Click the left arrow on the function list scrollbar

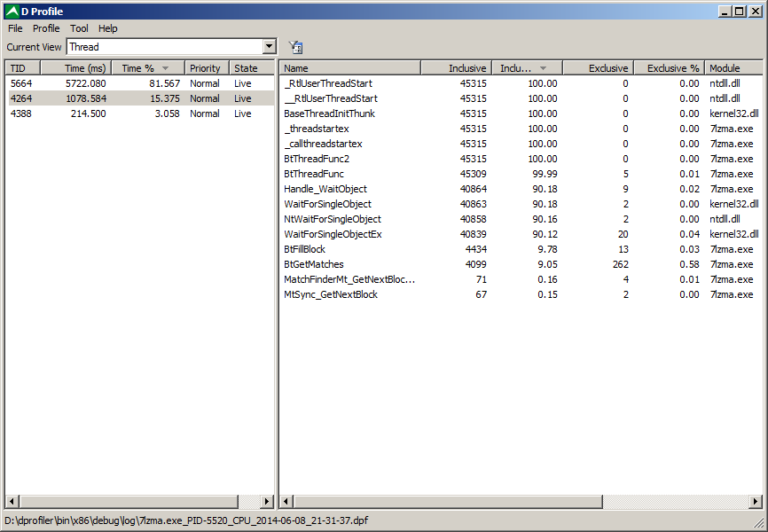click(286, 501)
